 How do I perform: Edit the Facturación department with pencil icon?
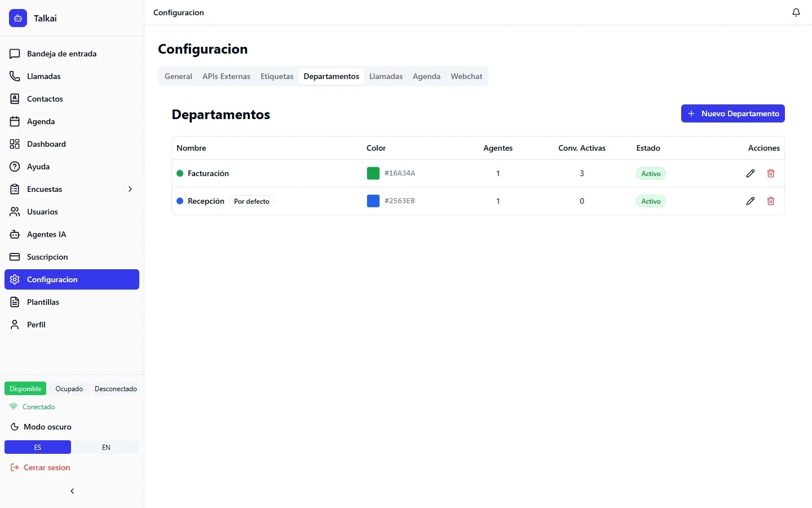751,173
